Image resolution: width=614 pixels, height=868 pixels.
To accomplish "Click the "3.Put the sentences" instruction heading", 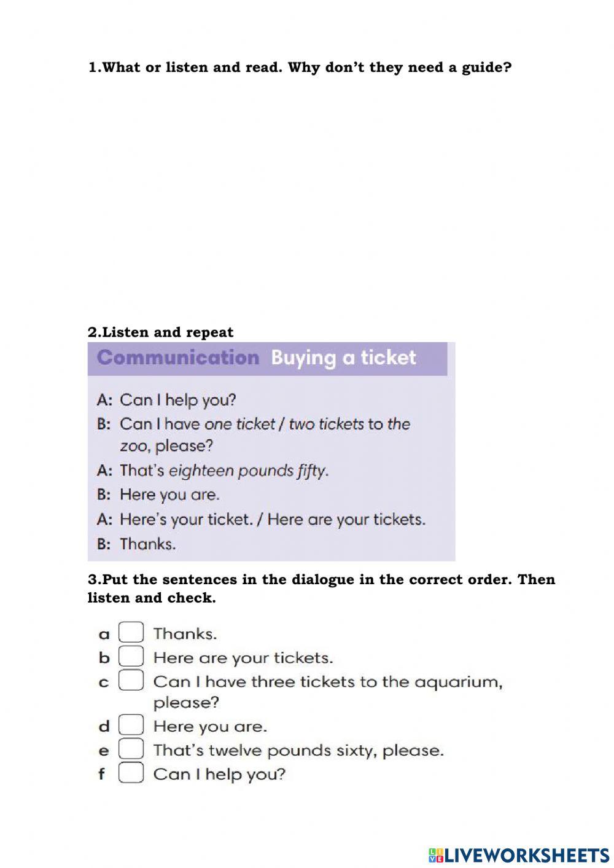I will tap(321, 579).
